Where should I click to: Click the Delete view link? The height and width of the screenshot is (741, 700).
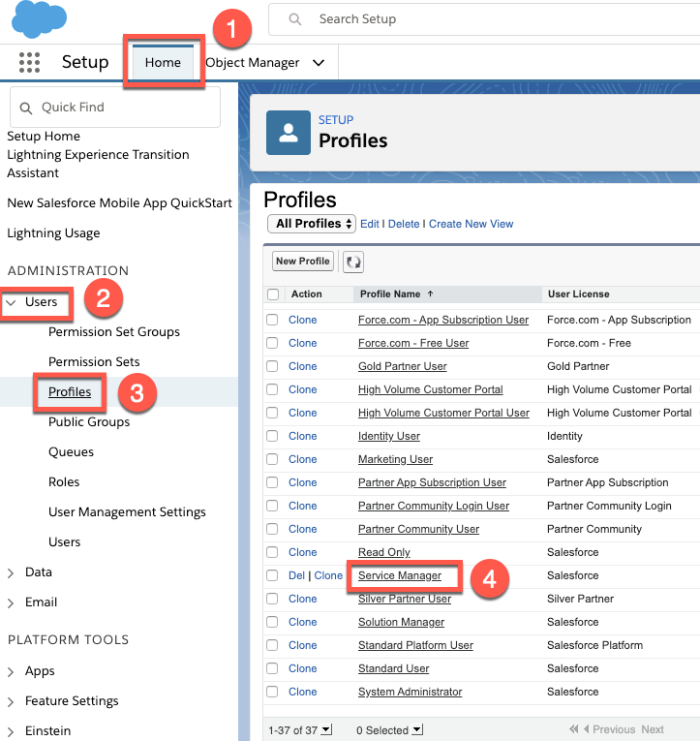point(404,224)
